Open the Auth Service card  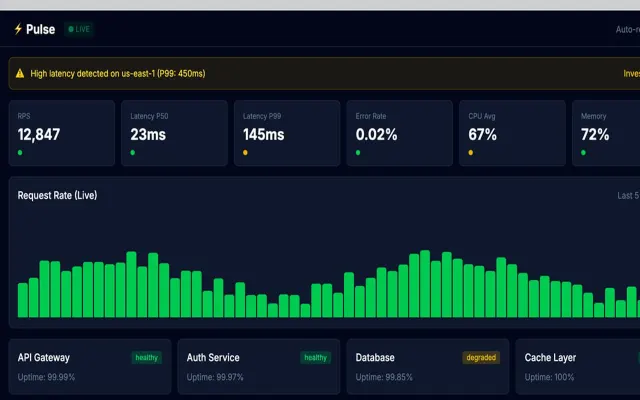pos(259,366)
